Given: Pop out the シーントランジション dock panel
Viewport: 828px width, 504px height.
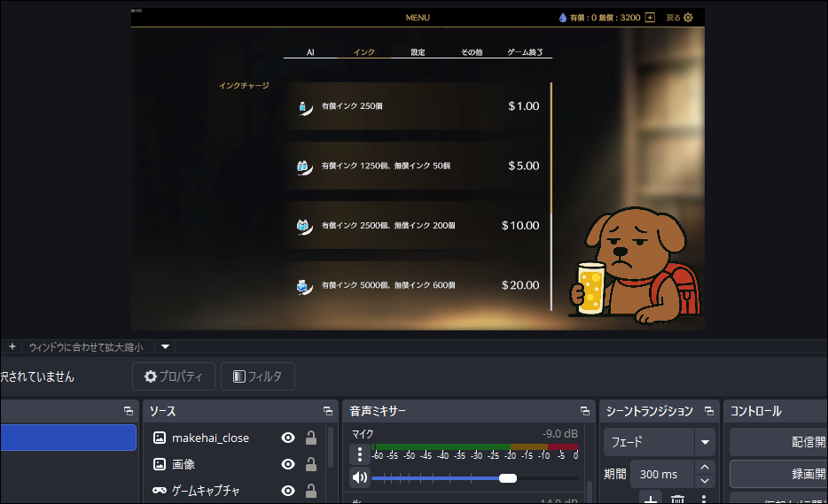Looking at the screenshot, I should 708,411.
